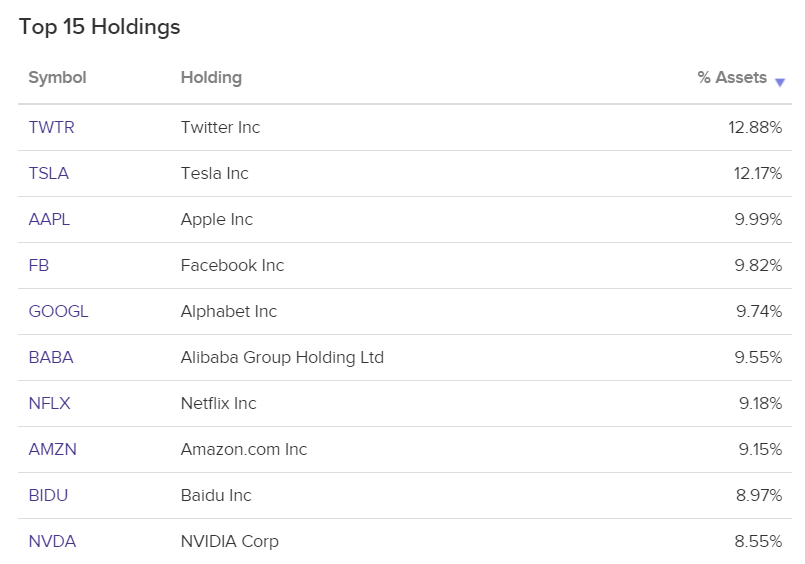
Task: Open the BABA ticker link
Action: [51, 357]
